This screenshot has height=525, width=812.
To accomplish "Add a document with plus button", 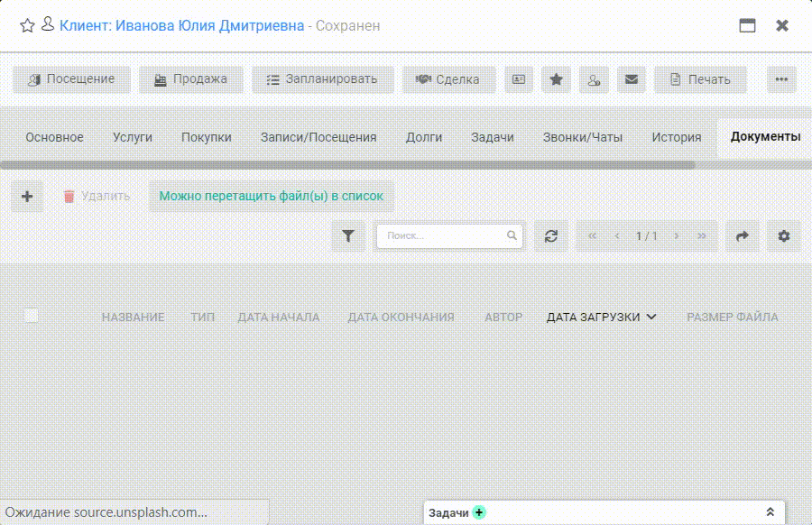I will pyautogui.click(x=27, y=197).
